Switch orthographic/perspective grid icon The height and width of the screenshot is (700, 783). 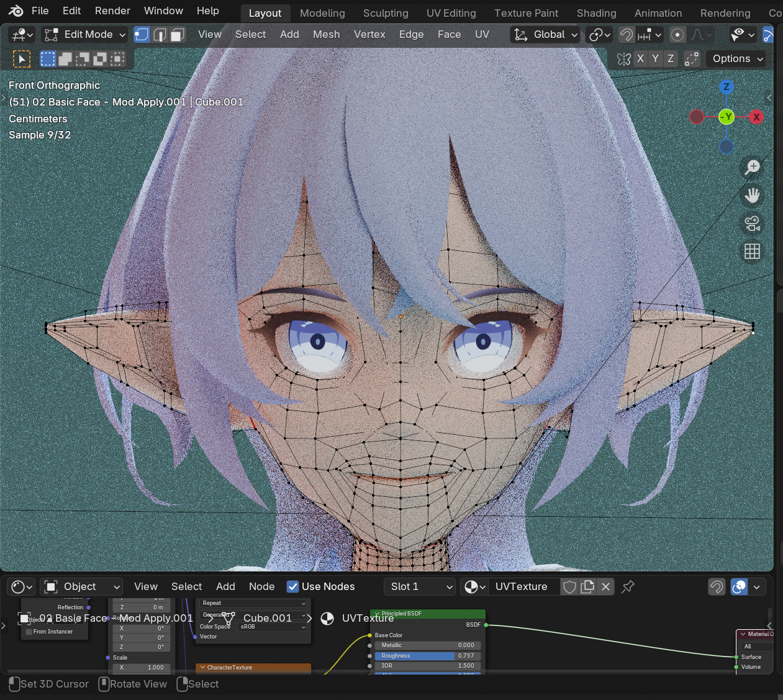[x=752, y=252]
